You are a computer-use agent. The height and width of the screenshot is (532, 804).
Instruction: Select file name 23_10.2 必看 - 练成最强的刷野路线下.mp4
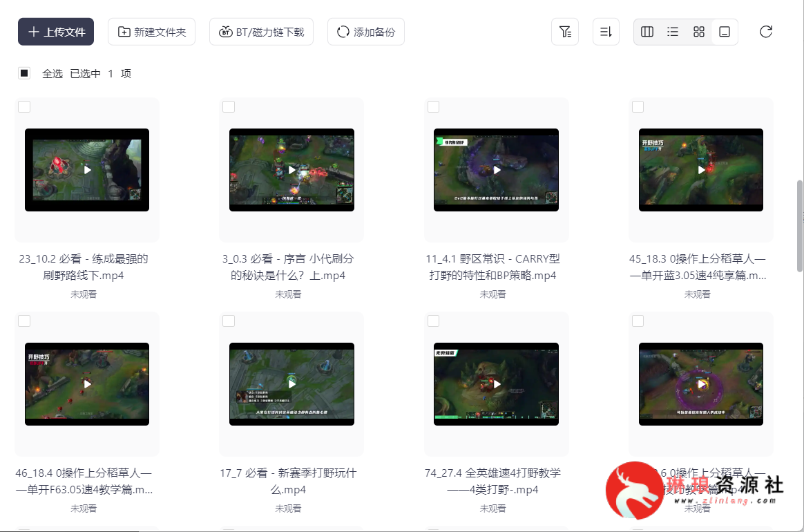pyautogui.click(x=84, y=267)
